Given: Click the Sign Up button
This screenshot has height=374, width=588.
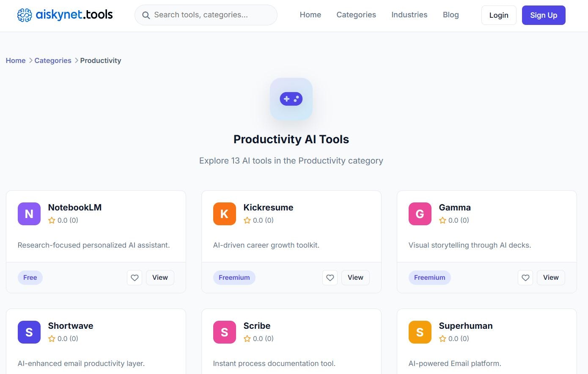Looking at the screenshot, I should tap(544, 15).
